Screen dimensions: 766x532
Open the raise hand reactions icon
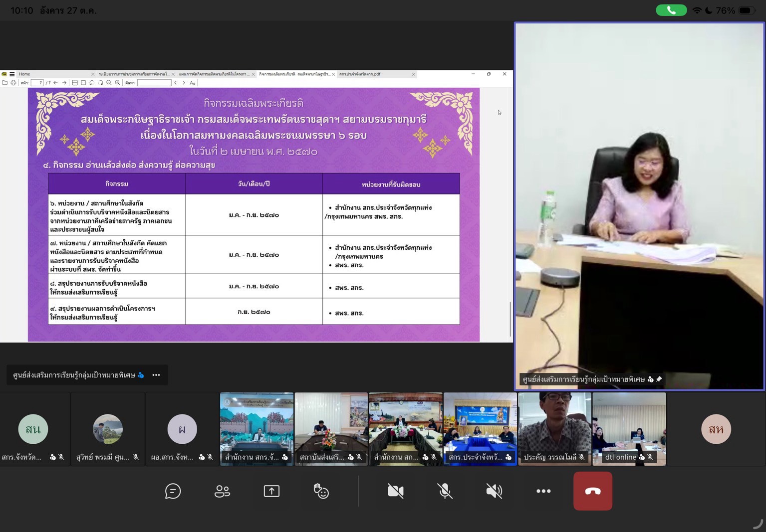(321, 491)
